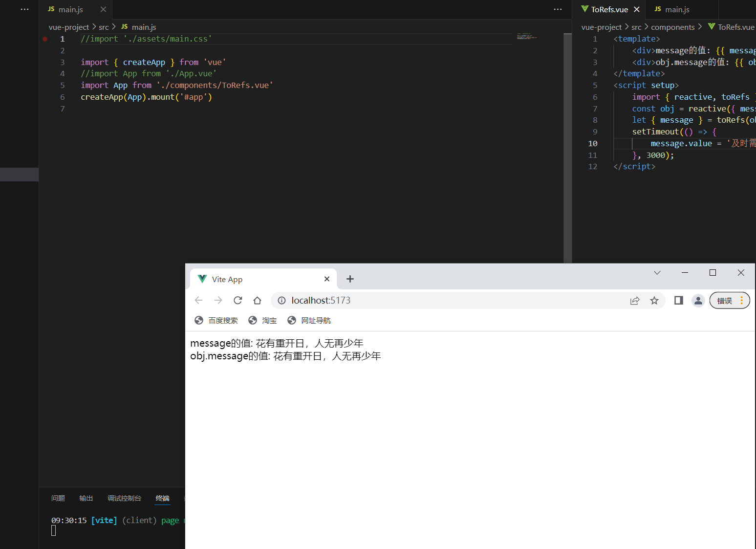Open the browser three-dot menu
Screen dimensions: 756x549
(742, 301)
